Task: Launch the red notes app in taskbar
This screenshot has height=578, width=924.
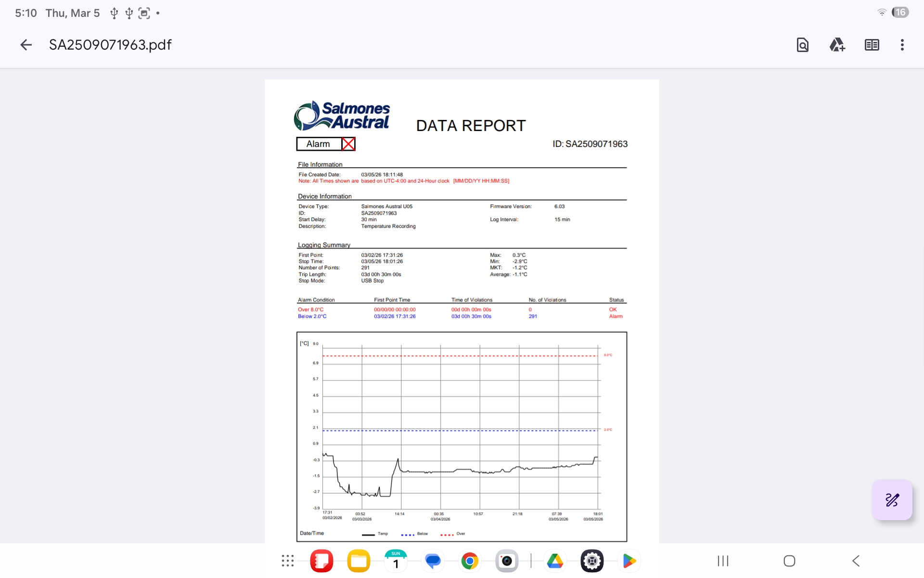Action: (321, 561)
